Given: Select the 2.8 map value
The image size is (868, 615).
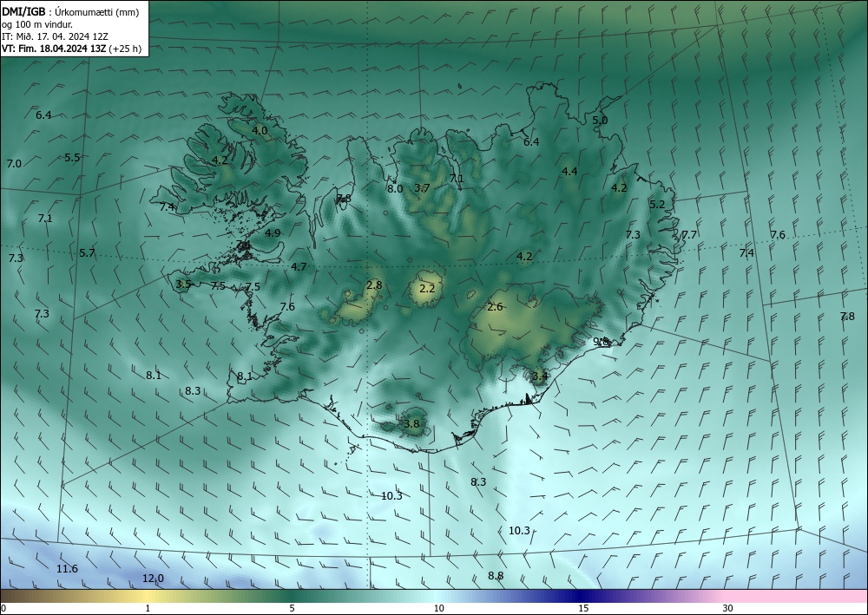Looking at the screenshot, I should pyautogui.click(x=374, y=285).
